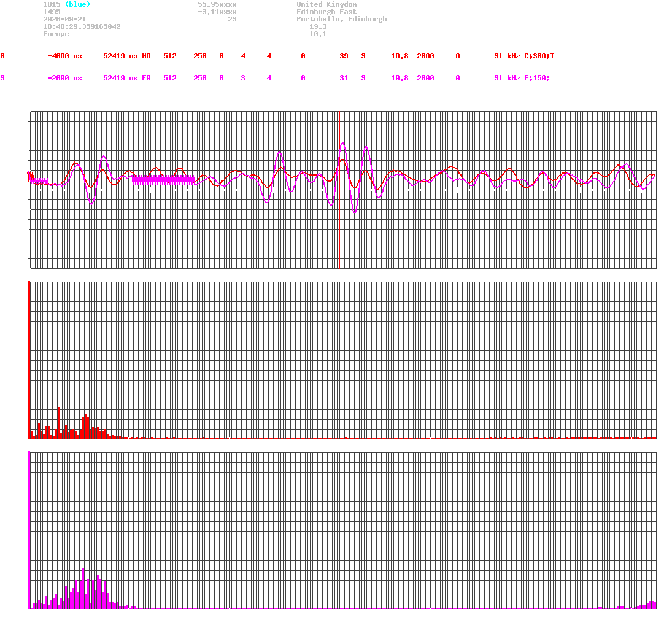Select the value 1495 in header
672x623 pixels.
point(52,12)
